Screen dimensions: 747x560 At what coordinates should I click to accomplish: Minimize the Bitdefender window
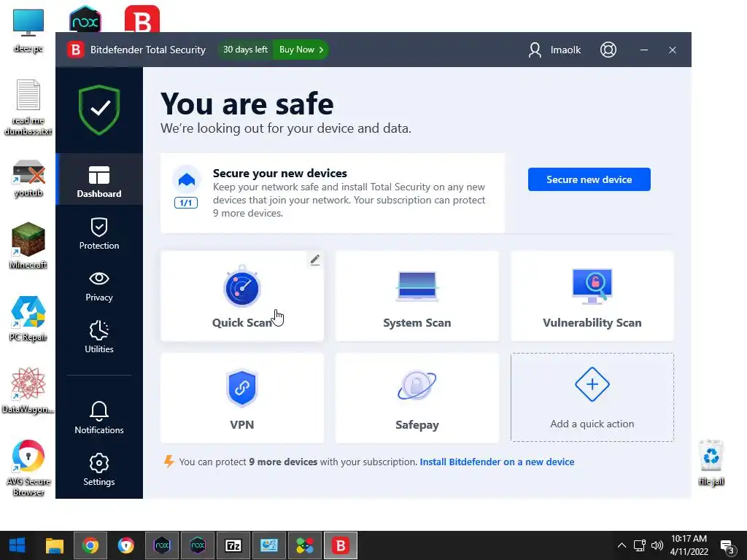(x=644, y=50)
